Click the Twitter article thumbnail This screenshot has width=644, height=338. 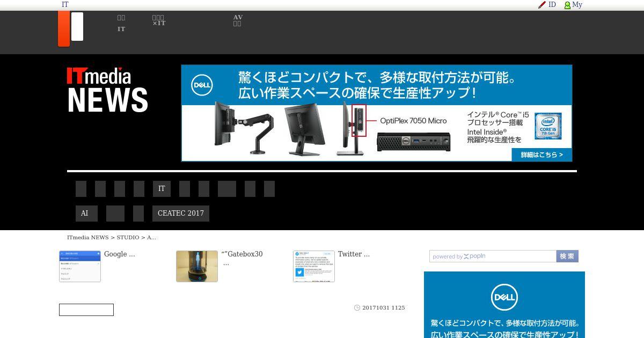coord(314,266)
